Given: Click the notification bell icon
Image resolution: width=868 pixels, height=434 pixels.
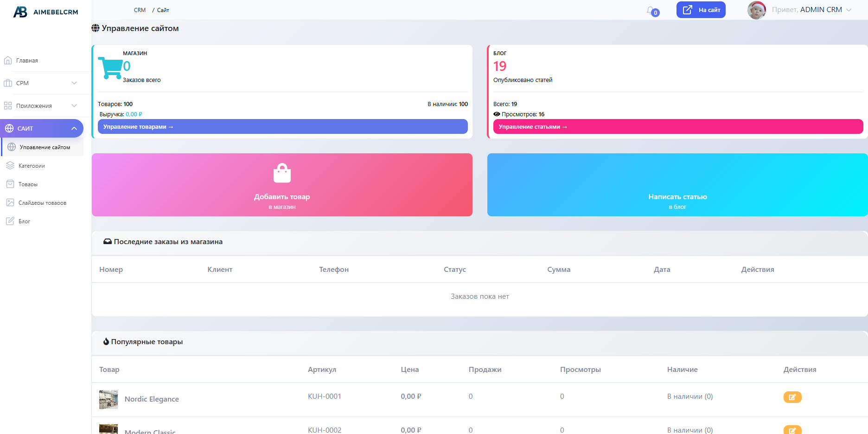Looking at the screenshot, I should click(651, 11).
